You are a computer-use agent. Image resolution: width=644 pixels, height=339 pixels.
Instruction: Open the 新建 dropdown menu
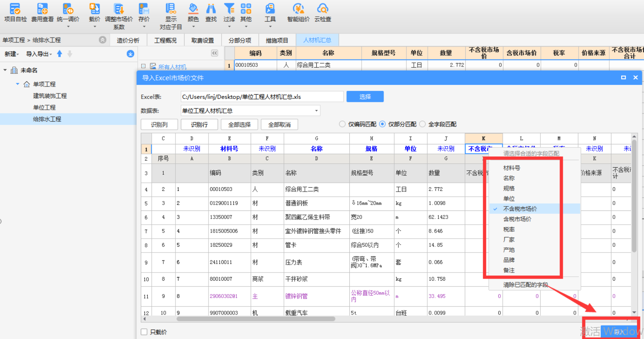12,54
